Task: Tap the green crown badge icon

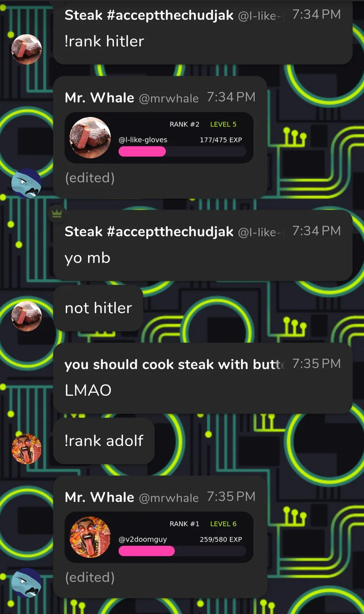Action: [x=57, y=213]
